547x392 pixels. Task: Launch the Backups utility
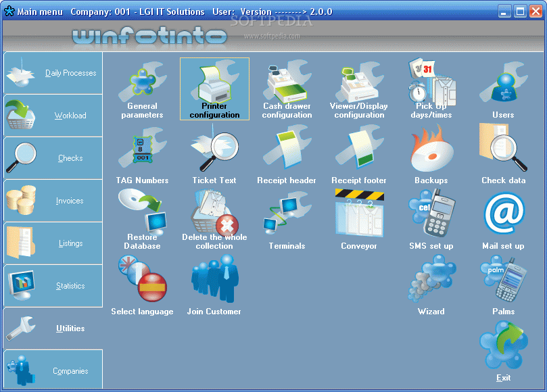pyautogui.click(x=431, y=155)
